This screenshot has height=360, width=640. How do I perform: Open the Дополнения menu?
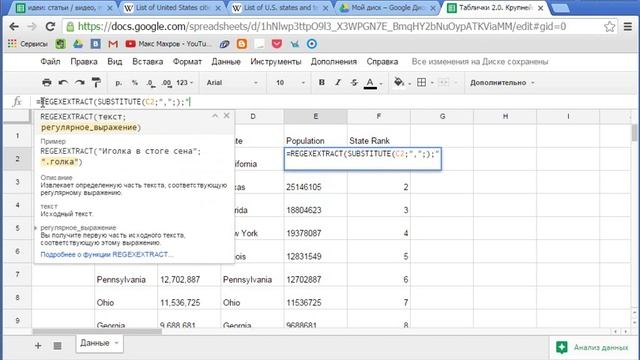(333, 62)
